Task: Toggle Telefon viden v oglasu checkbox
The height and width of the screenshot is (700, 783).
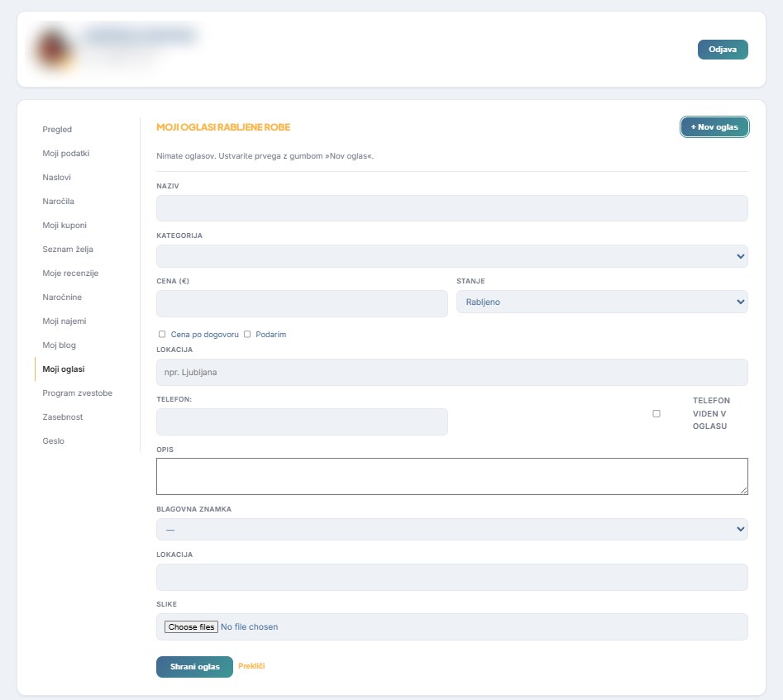Action: click(x=656, y=413)
